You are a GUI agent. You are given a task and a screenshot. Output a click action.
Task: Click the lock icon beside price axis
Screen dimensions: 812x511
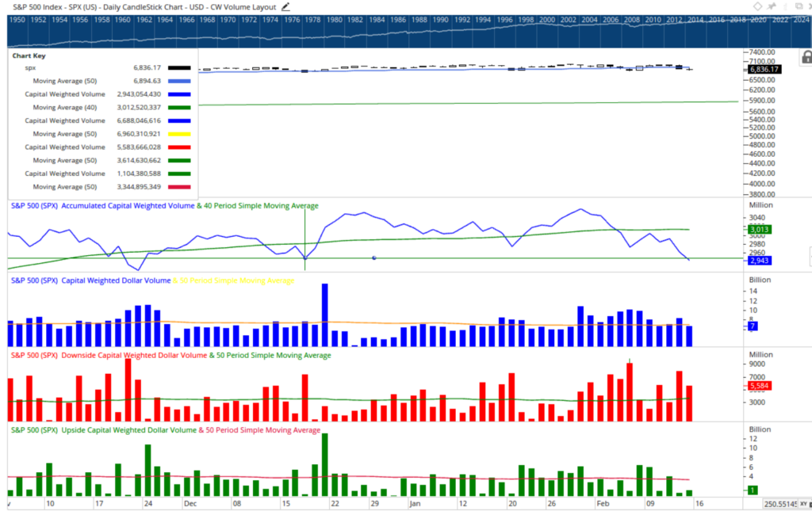pos(806,57)
